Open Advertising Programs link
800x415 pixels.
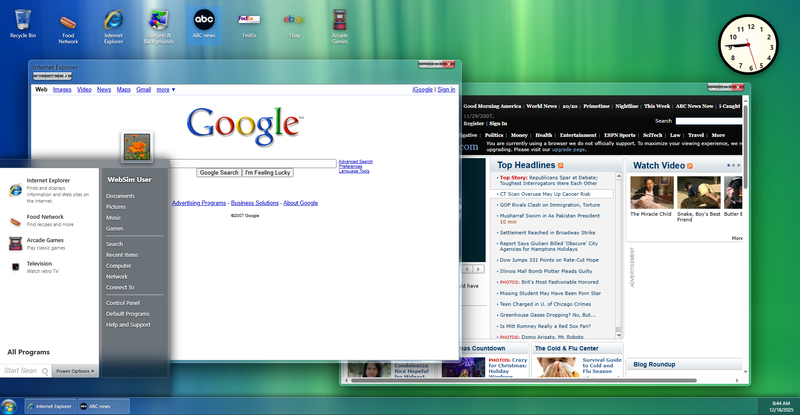click(198, 203)
